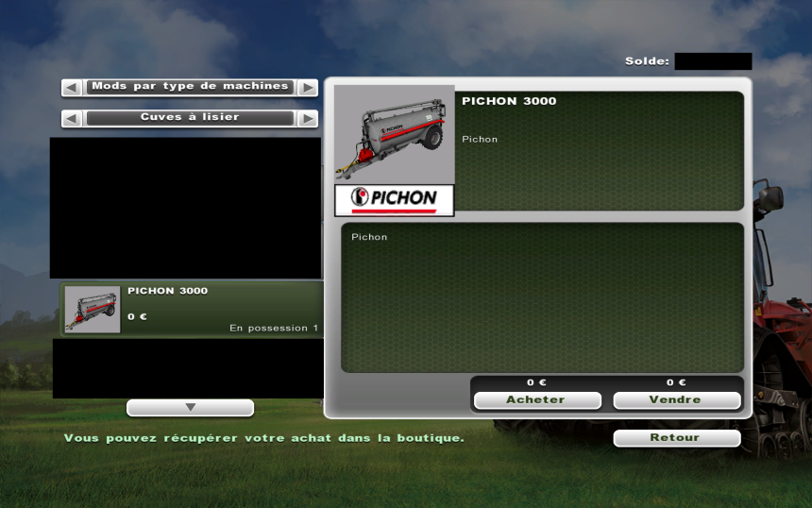Screen dimensions: 812x508
Task: Click the Solde balance field
Action: [713, 61]
